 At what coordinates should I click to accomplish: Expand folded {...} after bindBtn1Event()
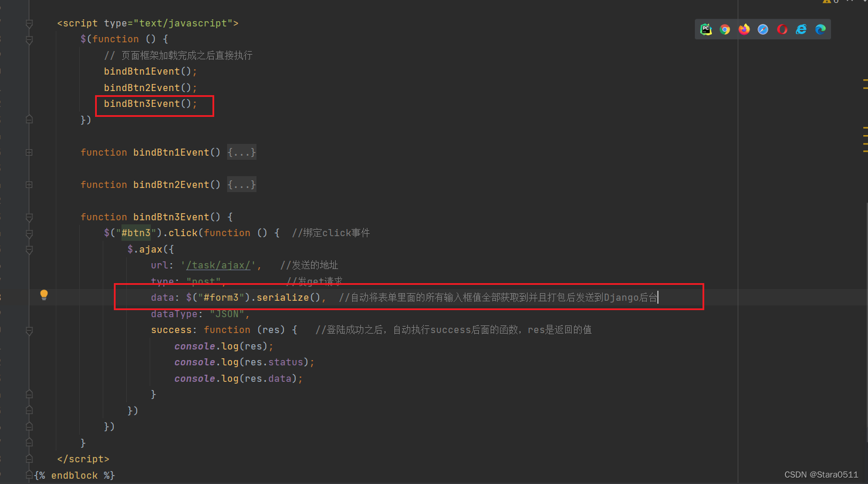coord(241,153)
